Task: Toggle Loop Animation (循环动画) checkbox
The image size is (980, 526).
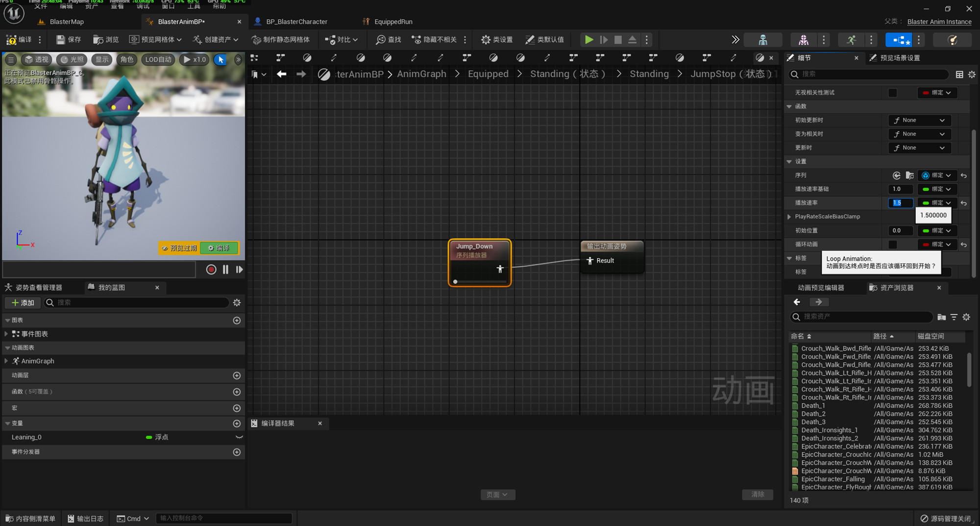Action: 893,244
